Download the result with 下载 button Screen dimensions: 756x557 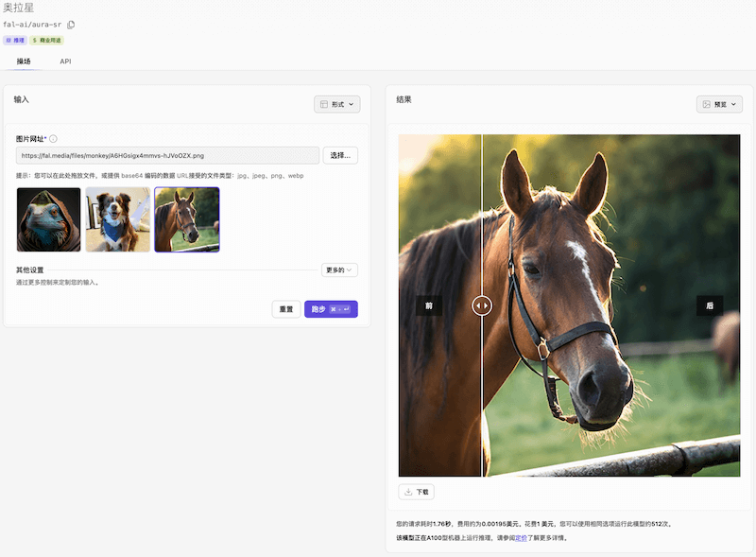[416, 492]
